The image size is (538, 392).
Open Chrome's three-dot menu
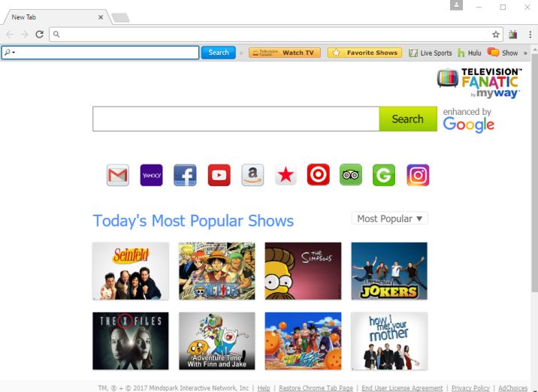click(x=530, y=35)
